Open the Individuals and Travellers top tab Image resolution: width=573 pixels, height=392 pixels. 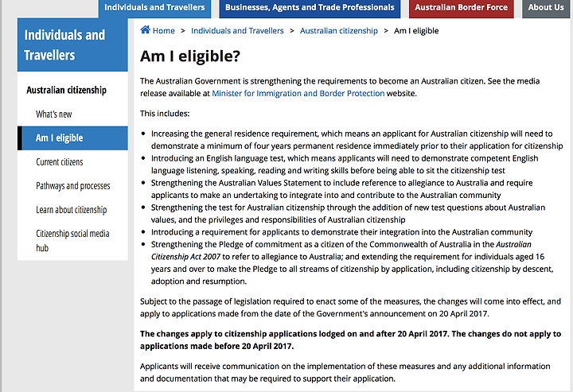click(154, 8)
